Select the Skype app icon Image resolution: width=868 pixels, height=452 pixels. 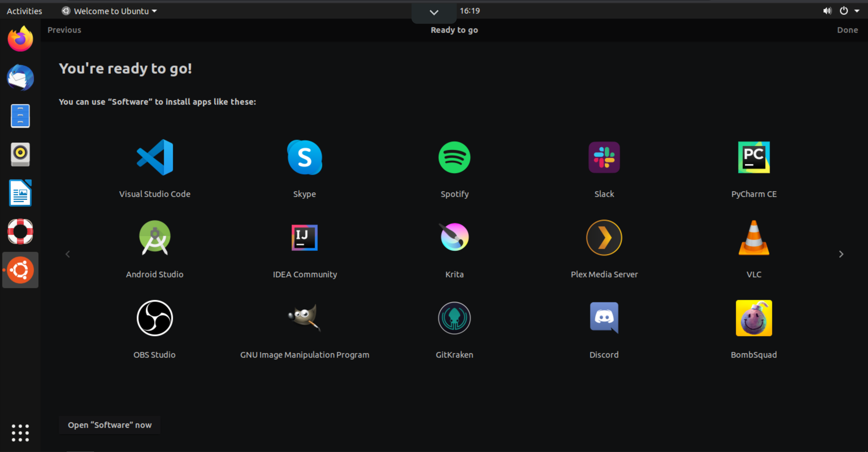click(305, 157)
